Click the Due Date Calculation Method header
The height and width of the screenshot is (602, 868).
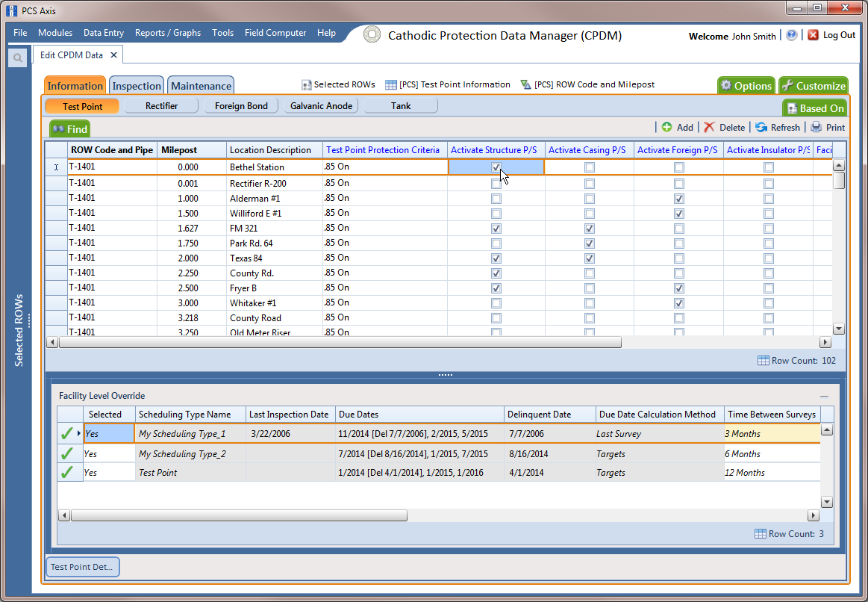(659, 415)
